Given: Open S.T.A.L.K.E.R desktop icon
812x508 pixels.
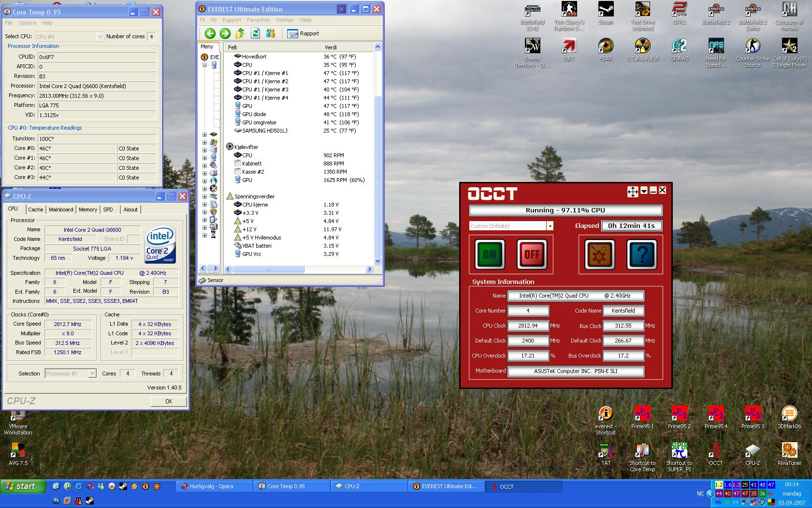Looking at the screenshot, I should [642, 50].
